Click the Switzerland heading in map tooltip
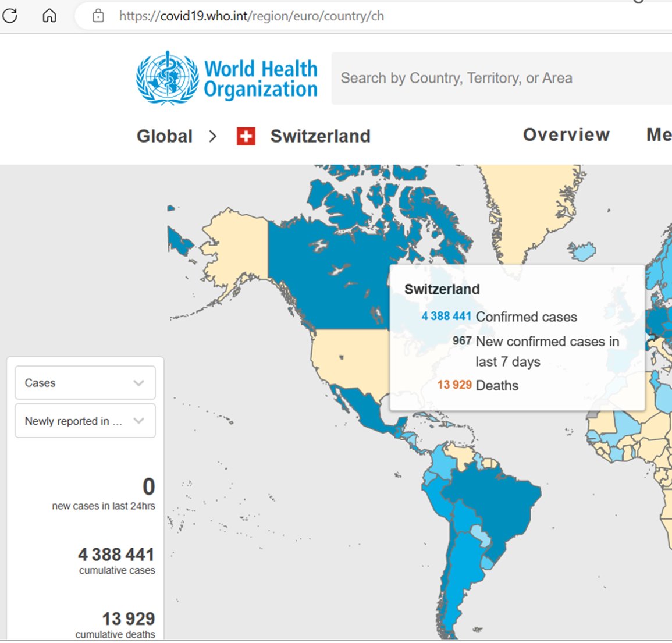The height and width of the screenshot is (643, 672). pos(442,289)
